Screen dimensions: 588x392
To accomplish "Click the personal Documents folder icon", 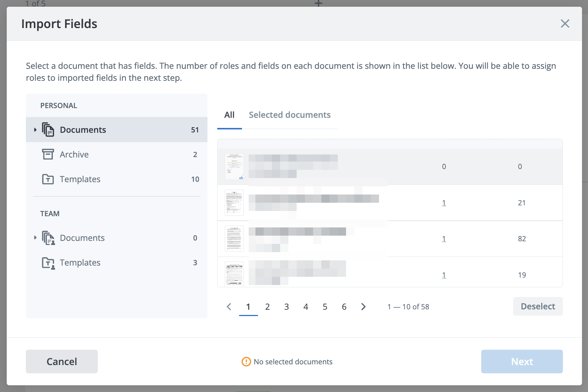I will [x=48, y=130].
